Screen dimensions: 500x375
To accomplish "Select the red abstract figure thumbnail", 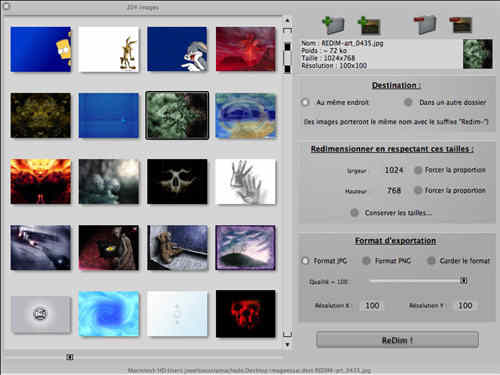I will [246, 49].
